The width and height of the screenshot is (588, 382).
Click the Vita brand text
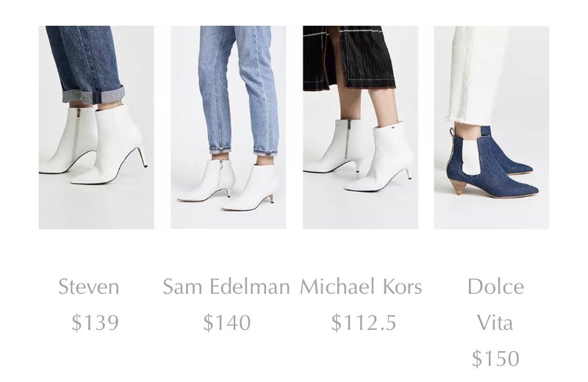pyautogui.click(x=495, y=322)
